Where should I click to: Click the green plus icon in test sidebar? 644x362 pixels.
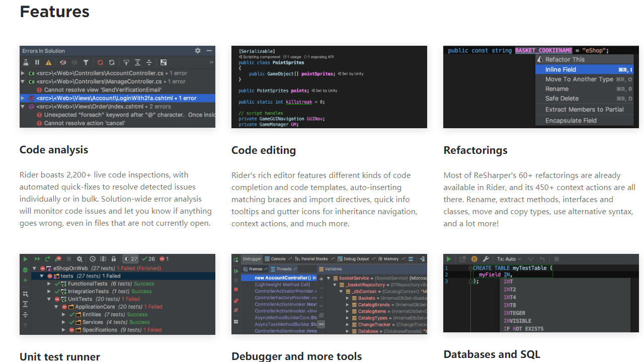(25, 280)
